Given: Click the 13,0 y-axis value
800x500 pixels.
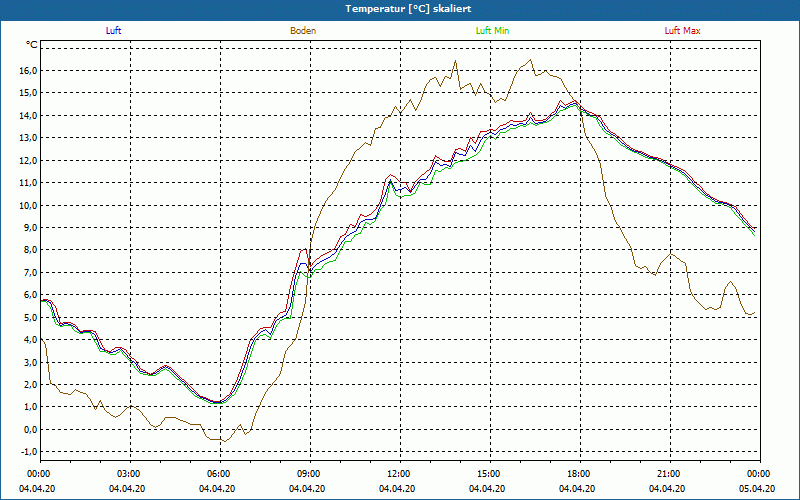Looking at the screenshot, I should 29,138.
